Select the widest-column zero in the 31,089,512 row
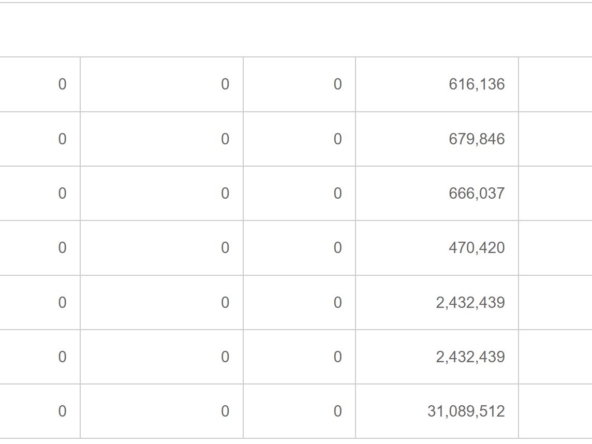Viewport: 592px width, 444px height. click(x=162, y=411)
